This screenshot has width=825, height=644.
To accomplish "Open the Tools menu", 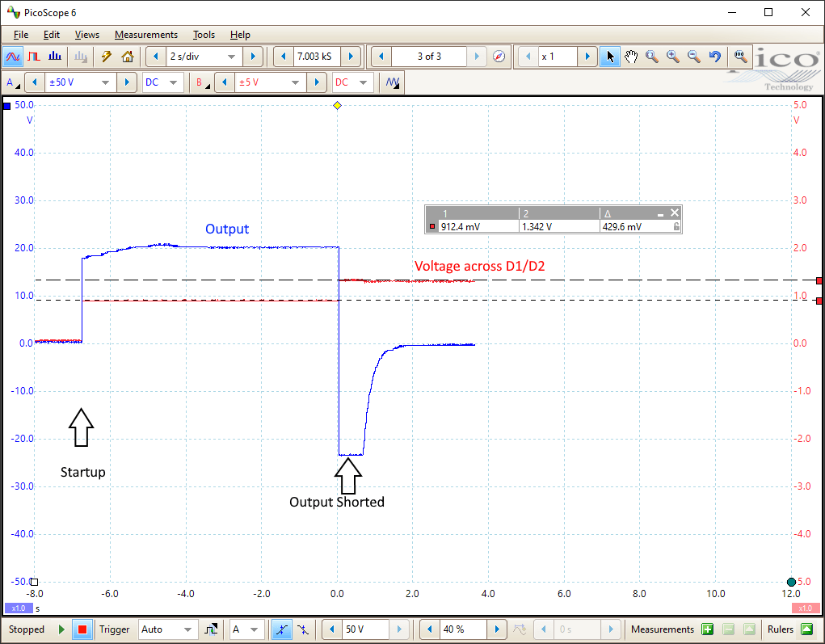I will (x=204, y=35).
